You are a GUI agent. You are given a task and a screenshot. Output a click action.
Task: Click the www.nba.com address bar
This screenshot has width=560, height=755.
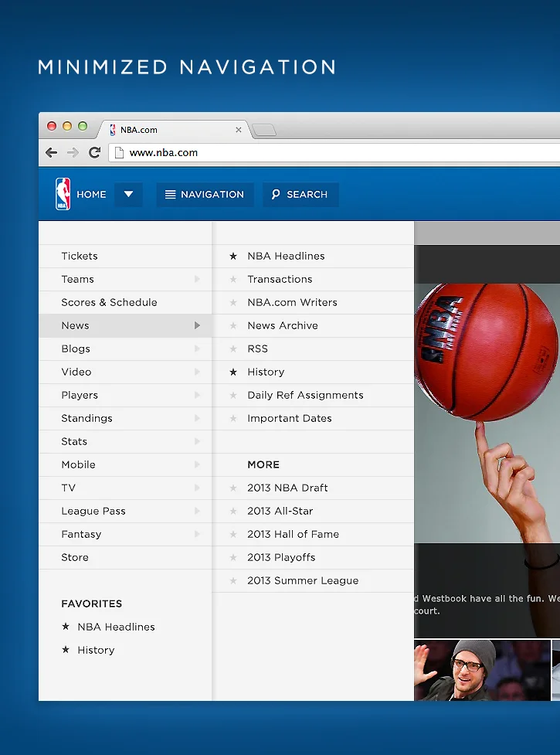tap(334, 153)
